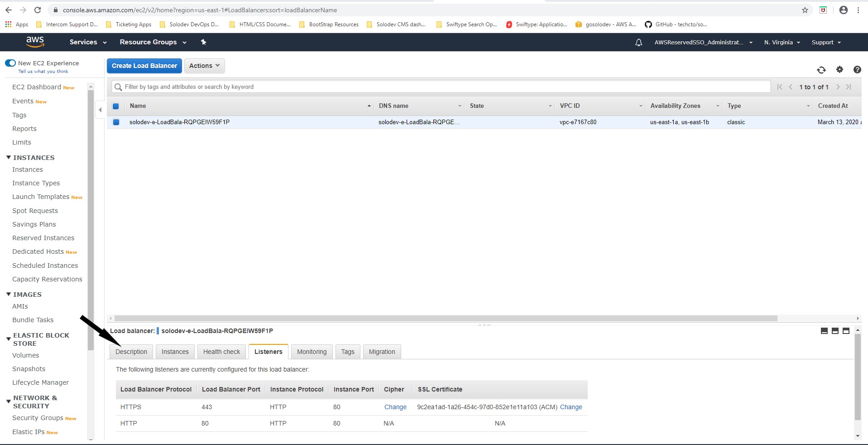Go to first page of results
Image resolution: width=868 pixels, height=445 pixels.
[x=780, y=87]
